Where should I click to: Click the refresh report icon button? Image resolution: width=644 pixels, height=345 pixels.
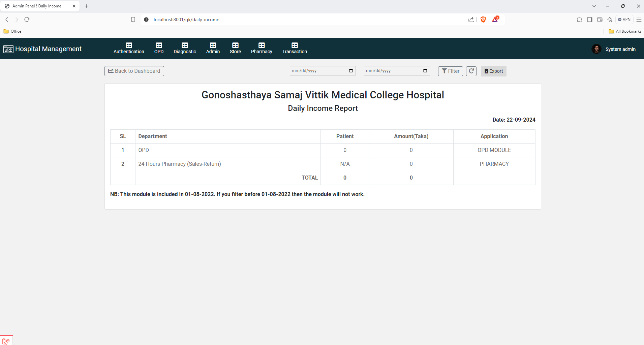coord(471,71)
